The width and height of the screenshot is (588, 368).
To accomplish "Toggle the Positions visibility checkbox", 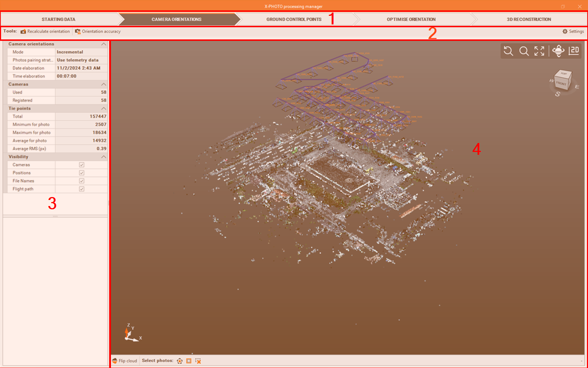I will click(x=82, y=173).
